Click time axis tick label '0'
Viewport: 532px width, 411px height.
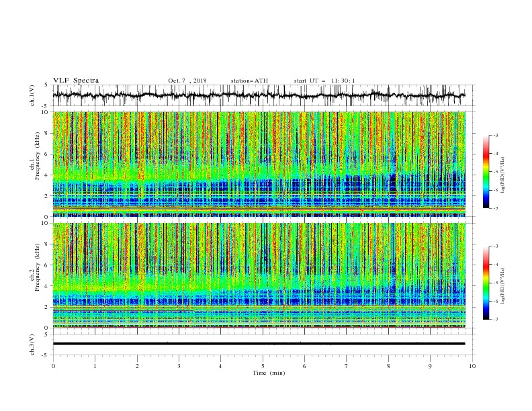pyautogui.click(x=53, y=366)
